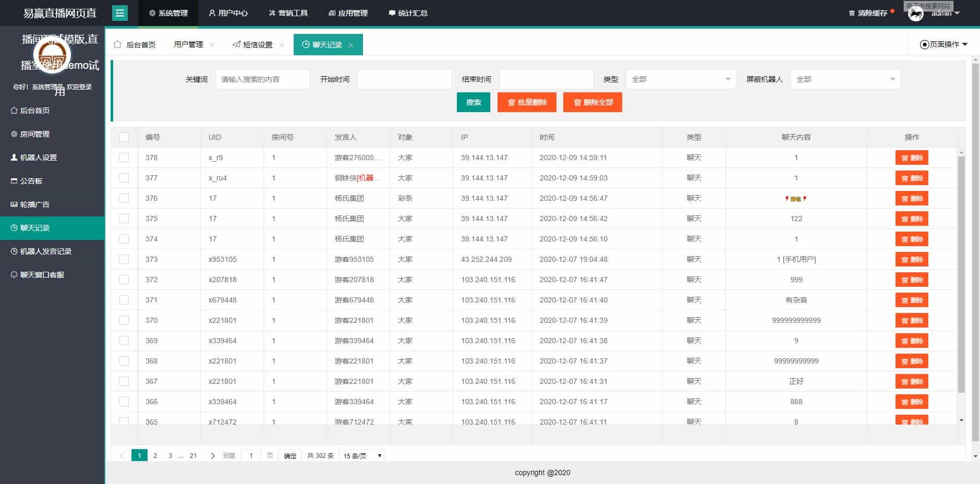
Task: Check the row 373 checkbox
Action: point(124,259)
